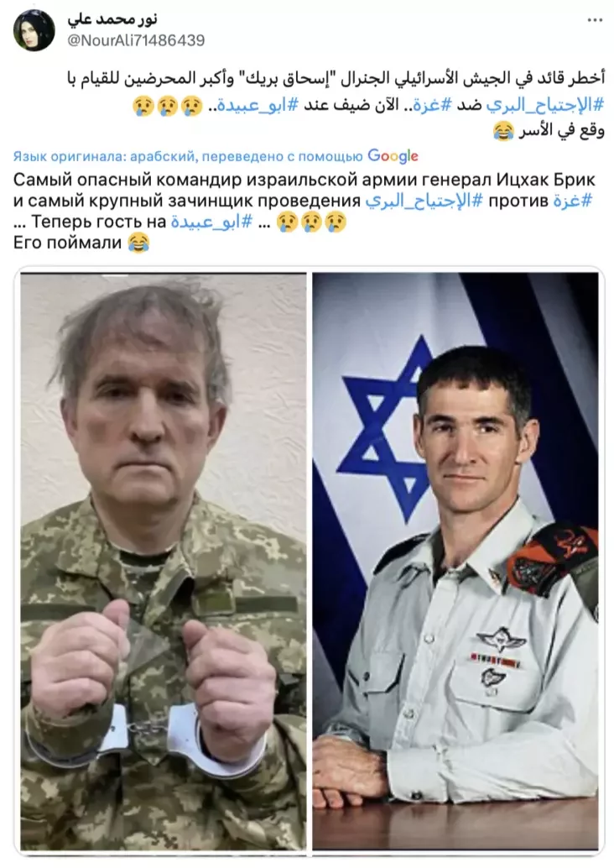
Task: Click laughing emoji after 'Его поймали'
Action: (138, 243)
